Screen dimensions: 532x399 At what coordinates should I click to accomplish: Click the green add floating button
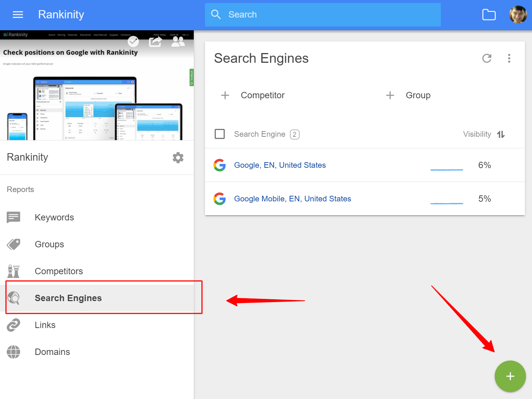510,376
